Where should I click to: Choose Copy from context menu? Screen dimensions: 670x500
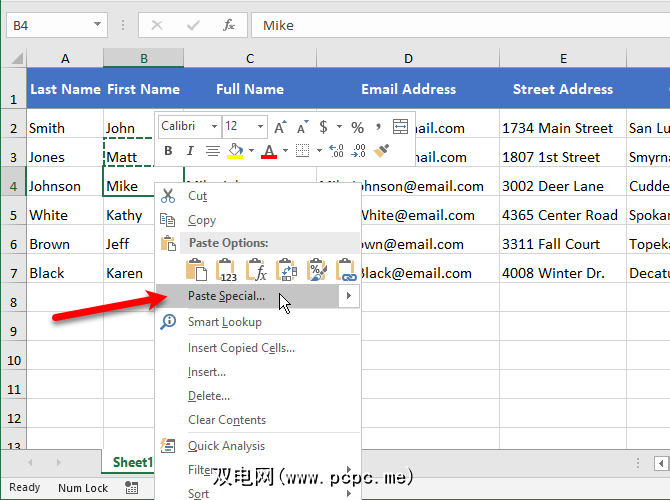coord(258,220)
